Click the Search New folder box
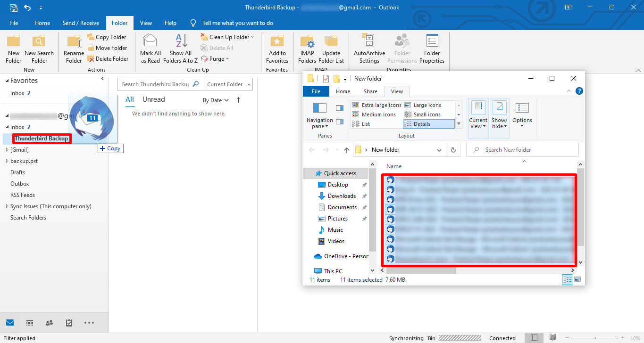644x343 pixels. [522, 150]
